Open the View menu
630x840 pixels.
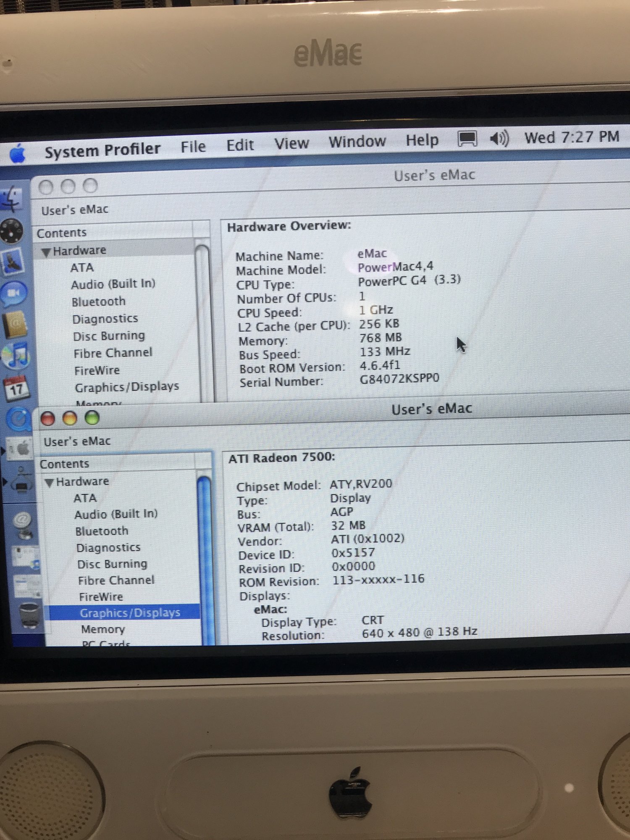click(291, 143)
